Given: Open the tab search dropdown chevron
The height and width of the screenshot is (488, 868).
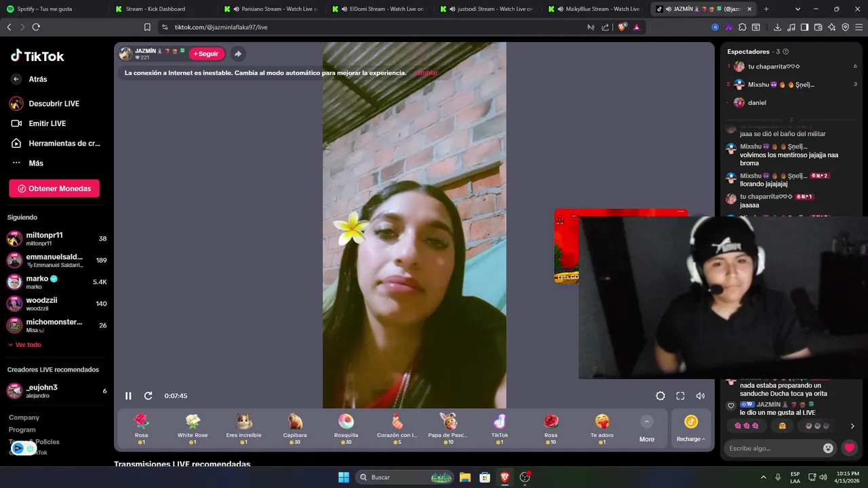Looking at the screenshot, I should point(797,9).
